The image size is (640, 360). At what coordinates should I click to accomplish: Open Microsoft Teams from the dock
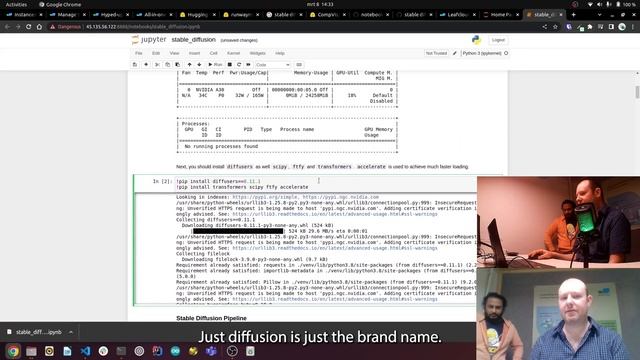[211, 351]
